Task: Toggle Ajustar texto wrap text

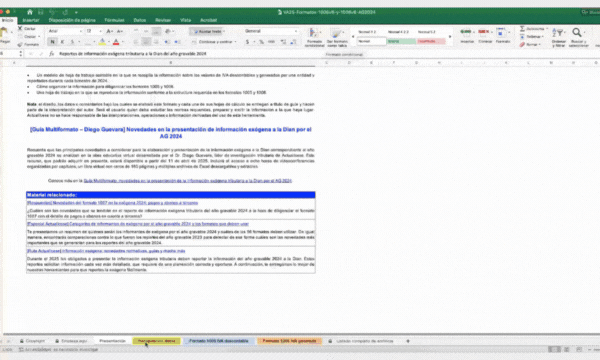Action: 207,31
